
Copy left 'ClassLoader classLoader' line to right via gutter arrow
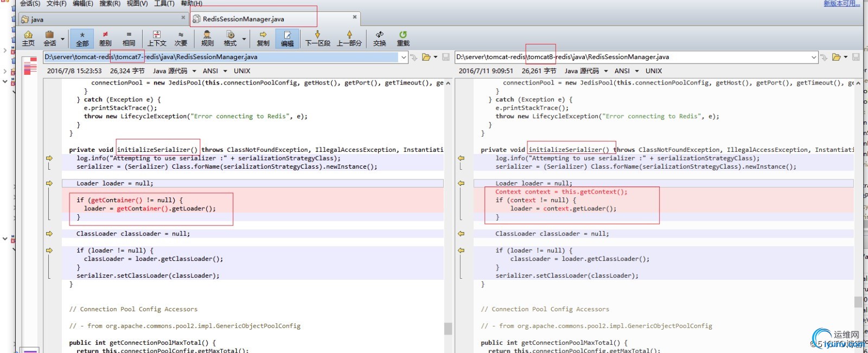click(x=49, y=234)
